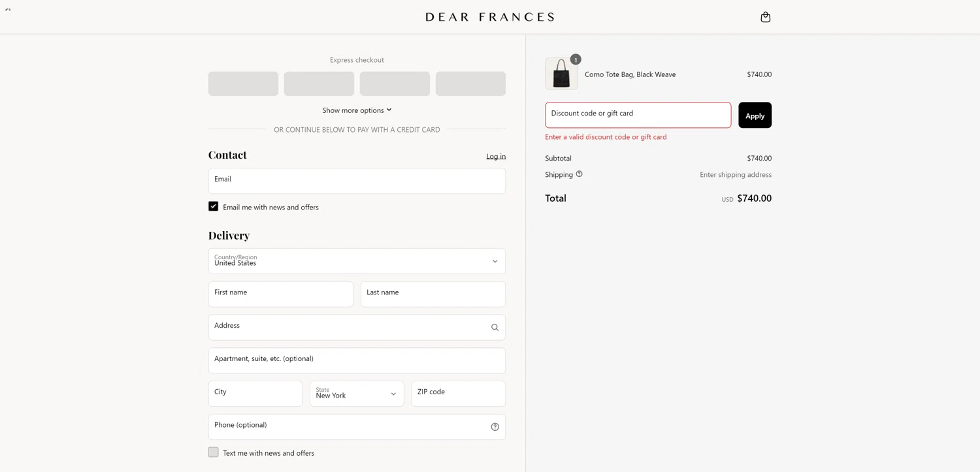Uncheck Email me with news and offers
This screenshot has width=980, height=472.
click(213, 206)
